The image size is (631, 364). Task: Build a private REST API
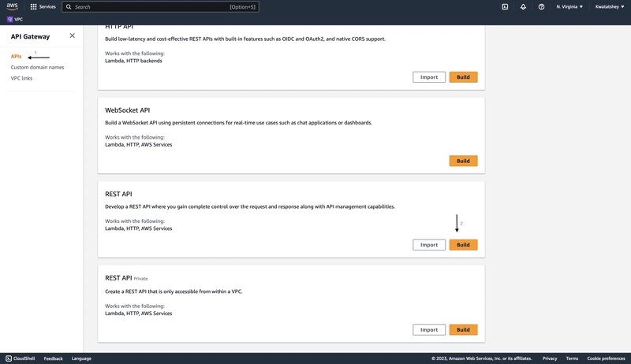463,329
